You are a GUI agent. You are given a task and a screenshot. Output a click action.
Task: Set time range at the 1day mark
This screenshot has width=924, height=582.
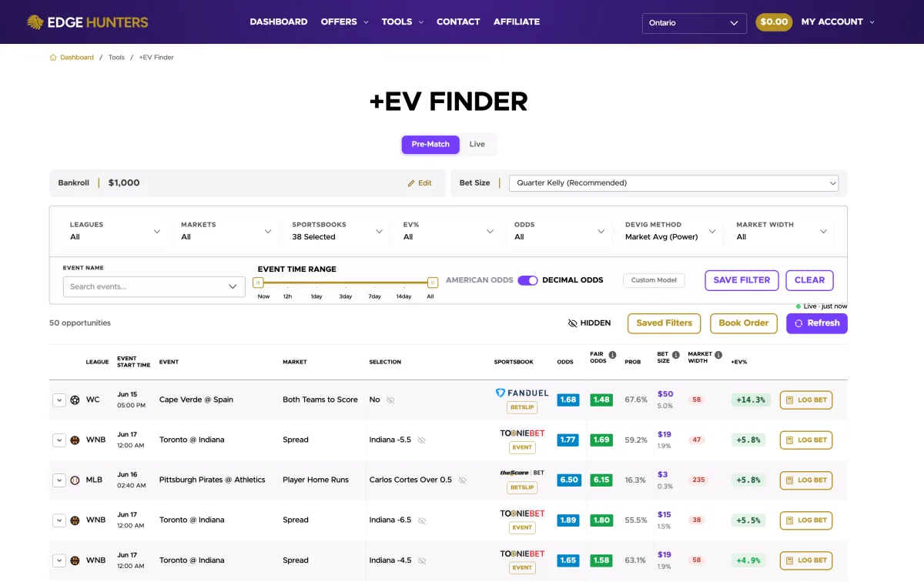click(x=316, y=283)
